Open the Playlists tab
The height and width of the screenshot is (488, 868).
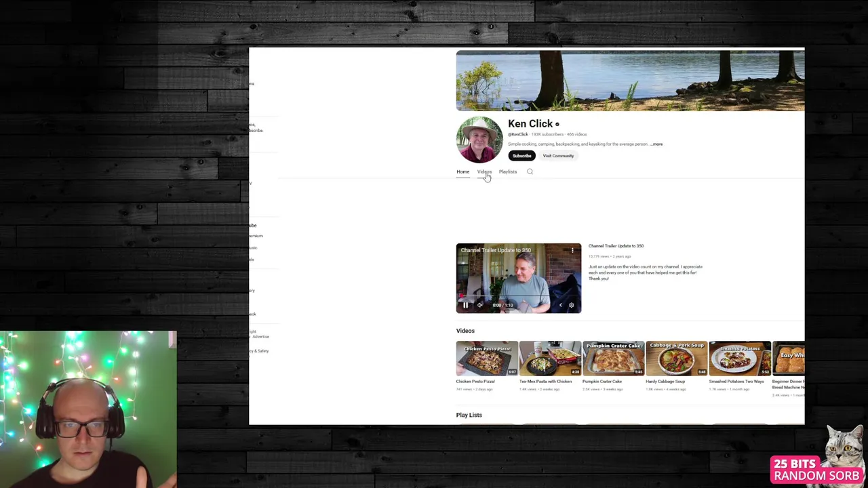tap(508, 171)
